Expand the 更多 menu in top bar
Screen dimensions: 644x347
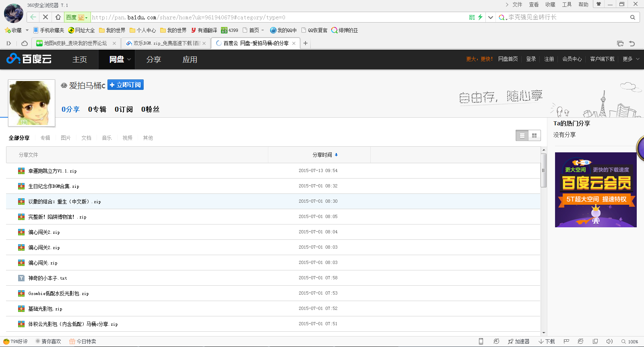631,59
